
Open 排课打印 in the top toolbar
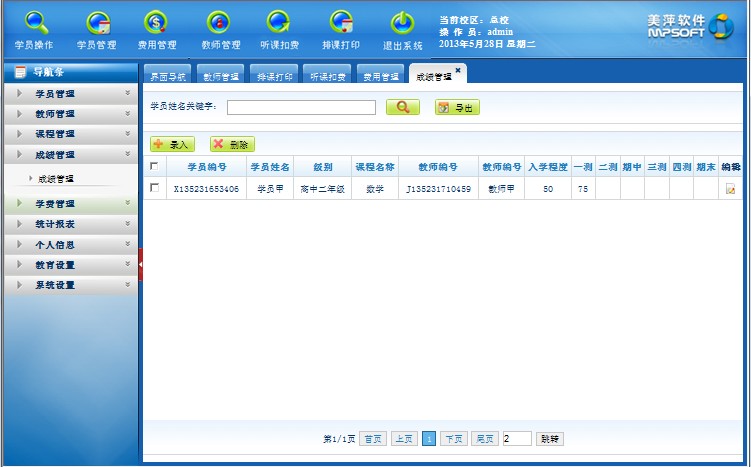point(341,29)
